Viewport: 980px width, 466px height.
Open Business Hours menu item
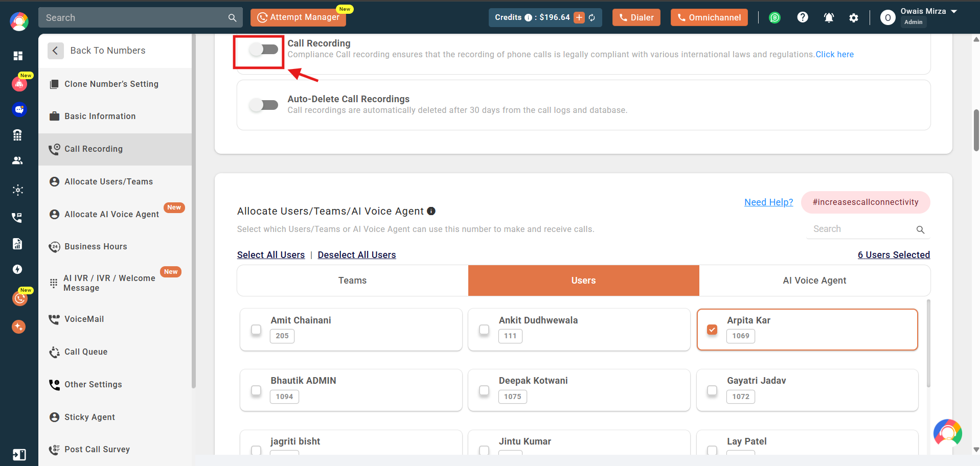pyautogui.click(x=116, y=246)
